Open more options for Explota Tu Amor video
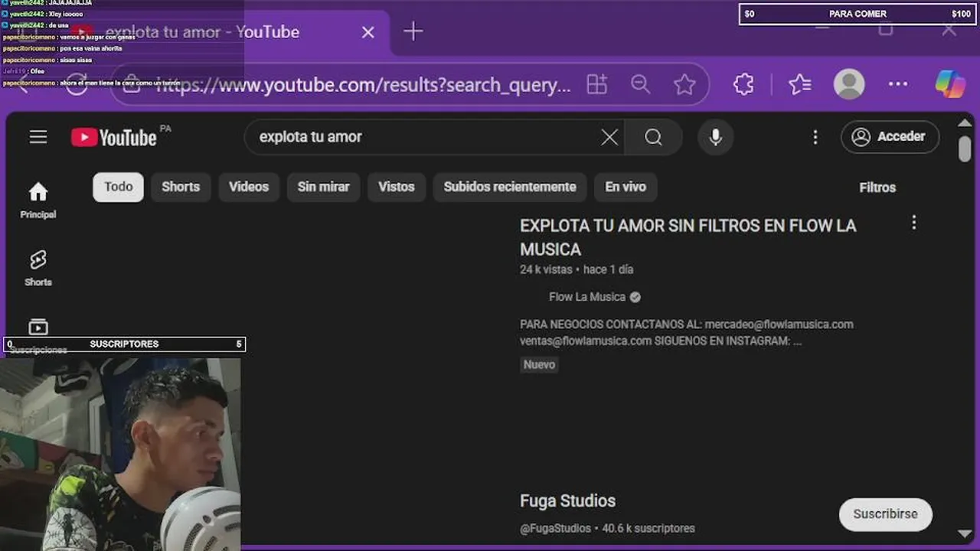The height and width of the screenshot is (551, 980). point(913,223)
